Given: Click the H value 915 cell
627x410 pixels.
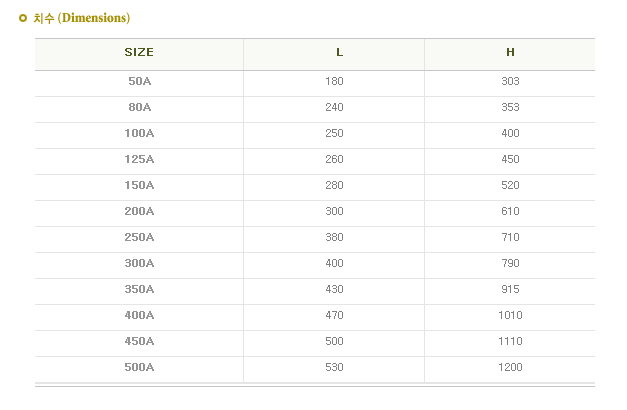Looking at the screenshot, I should [x=510, y=289].
